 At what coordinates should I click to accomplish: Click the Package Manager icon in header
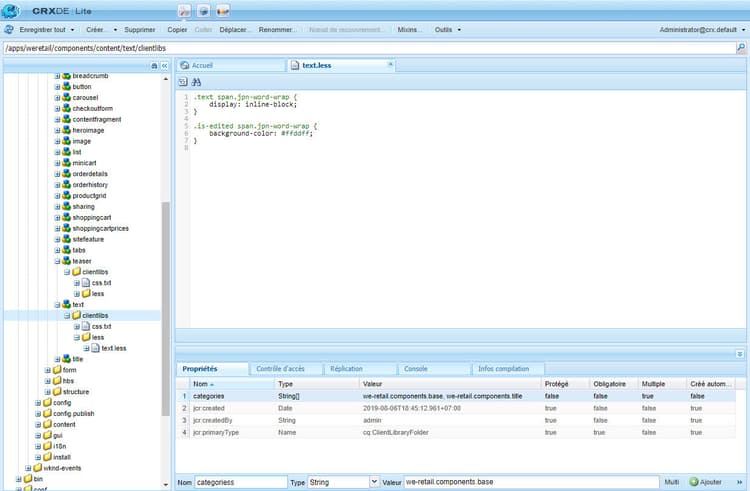tap(203, 10)
